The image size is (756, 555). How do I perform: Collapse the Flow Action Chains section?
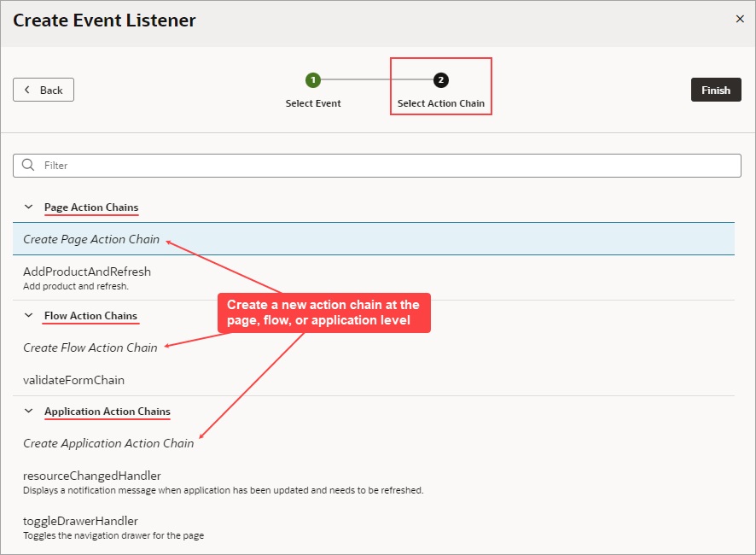[x=28, y=316]
